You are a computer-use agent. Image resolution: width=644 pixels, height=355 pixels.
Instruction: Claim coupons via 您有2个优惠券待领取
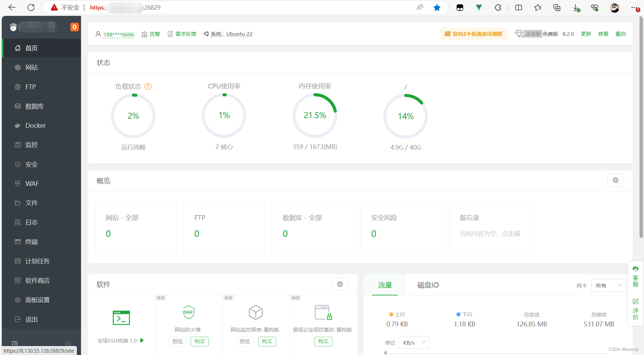(x=473, y=34)
